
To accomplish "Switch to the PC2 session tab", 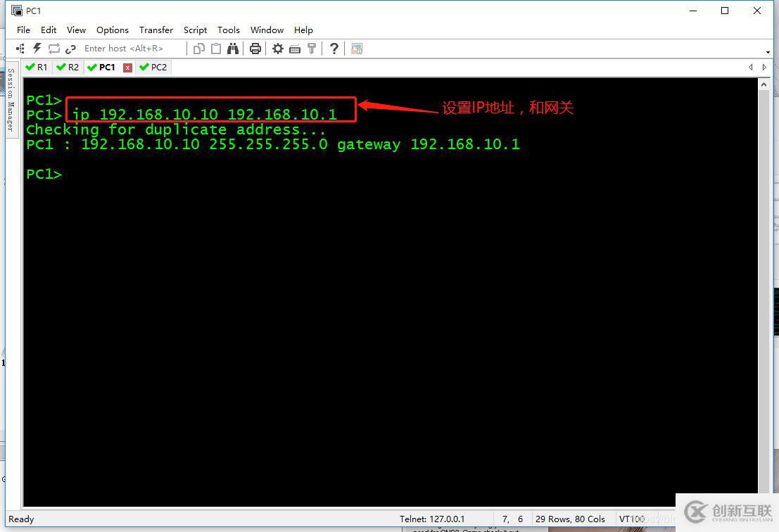I will pos(153,67).
